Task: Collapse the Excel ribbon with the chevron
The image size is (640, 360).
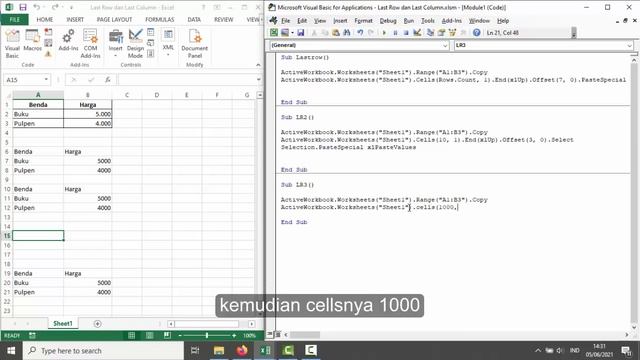Action: [x=258, y=65]
